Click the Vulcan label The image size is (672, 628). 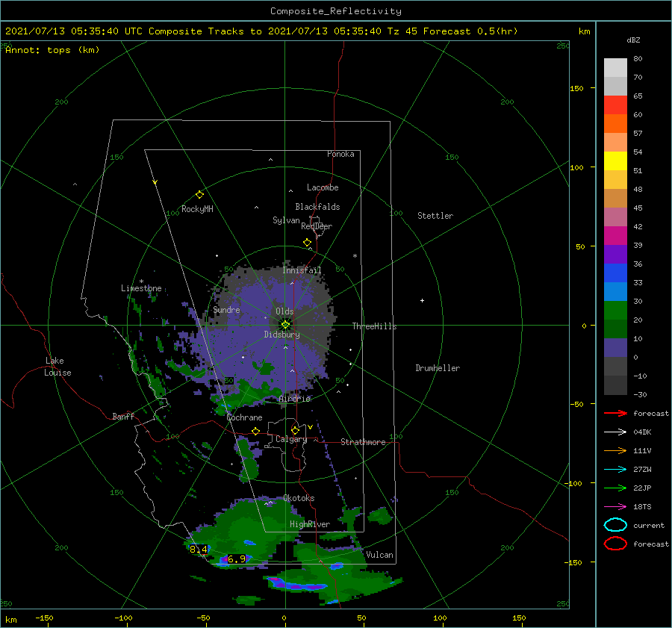tap(379, 555)
